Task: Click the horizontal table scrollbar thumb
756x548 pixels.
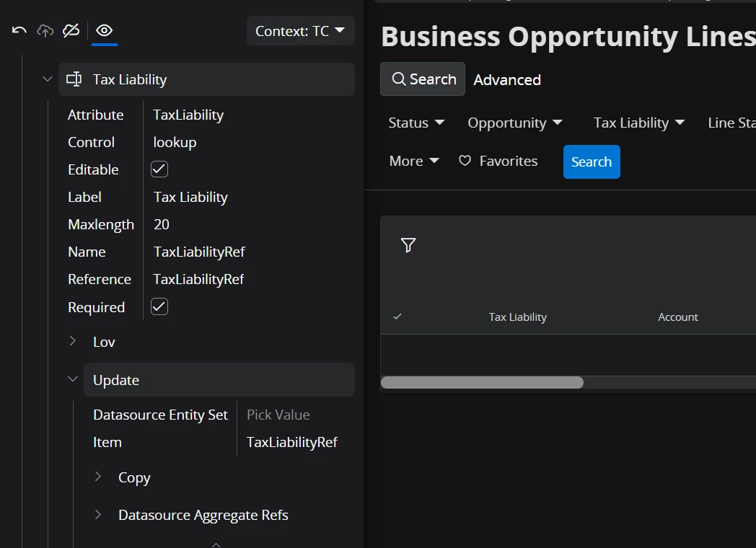Action: coord(482,382)
